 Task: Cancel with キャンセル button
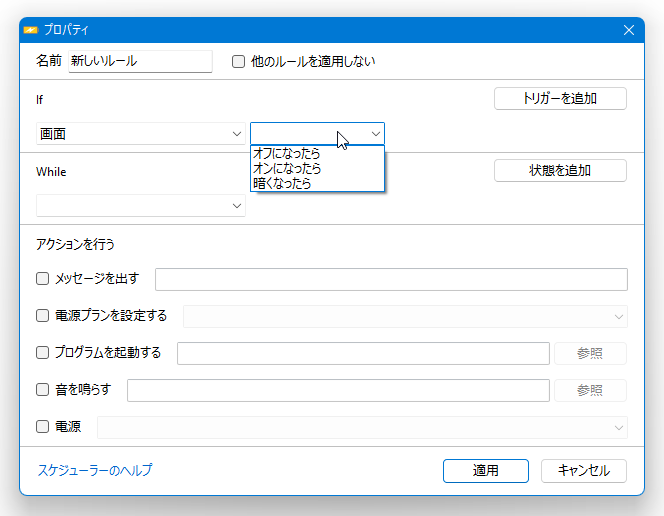[x=584, y=471]
